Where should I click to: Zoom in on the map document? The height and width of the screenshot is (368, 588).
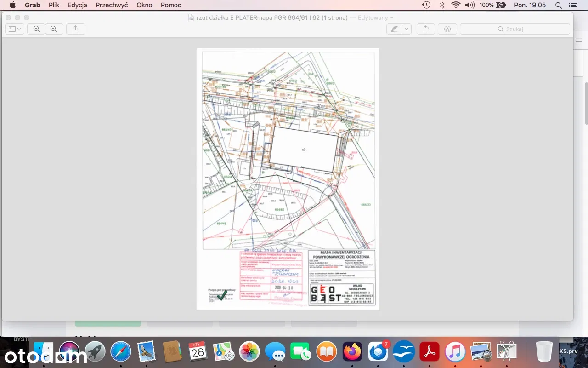click(x=54, y=29)
